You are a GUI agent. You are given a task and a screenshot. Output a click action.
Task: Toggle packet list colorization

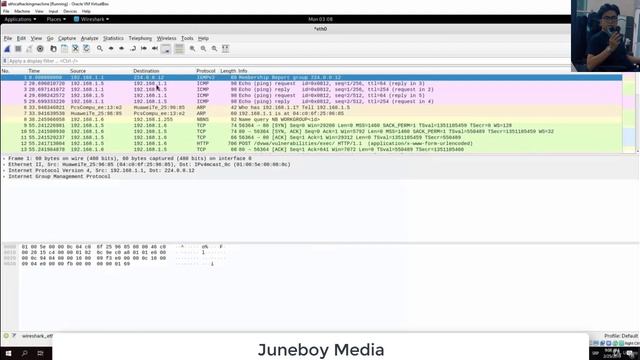(x=179, y=49)
